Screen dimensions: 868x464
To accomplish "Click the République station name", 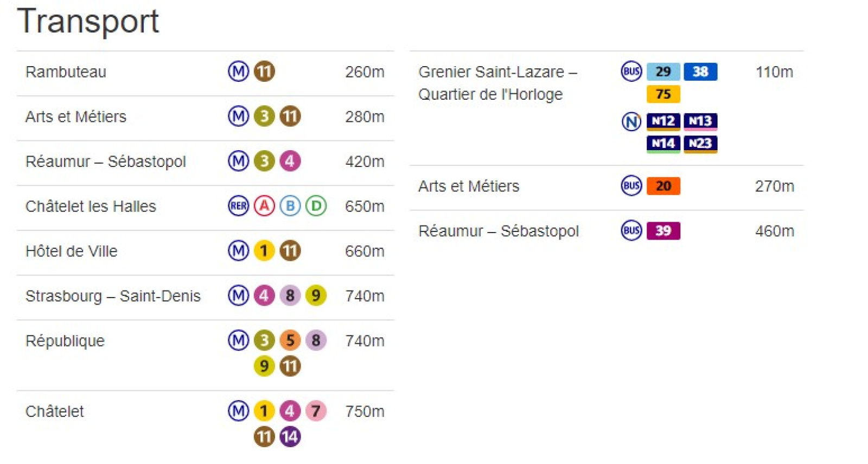I will tap(65, 341).
